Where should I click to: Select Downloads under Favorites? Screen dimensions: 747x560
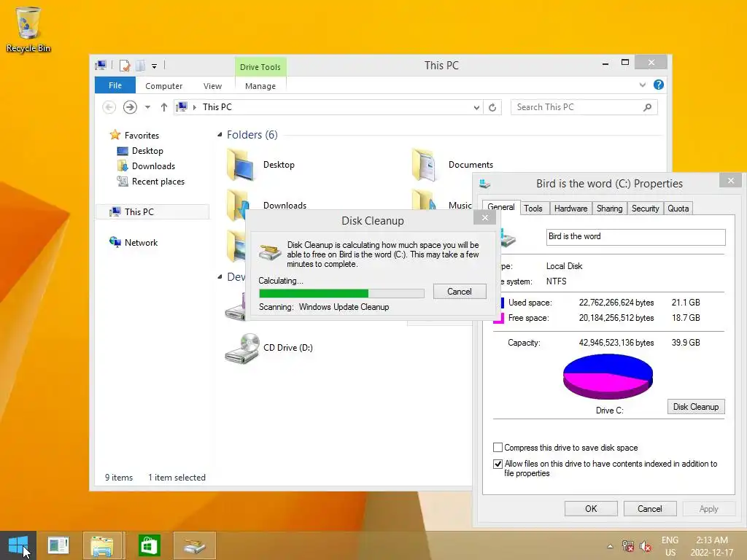coord(153,166)
